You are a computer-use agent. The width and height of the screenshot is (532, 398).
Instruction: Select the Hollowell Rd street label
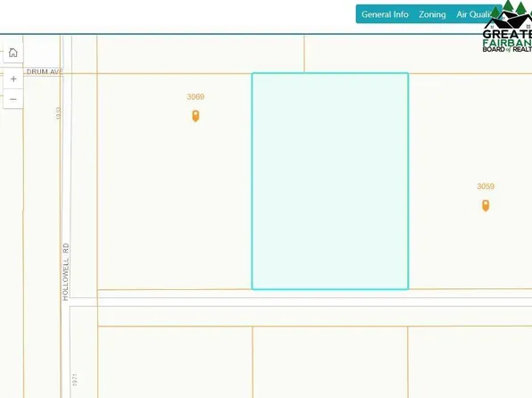66,271
